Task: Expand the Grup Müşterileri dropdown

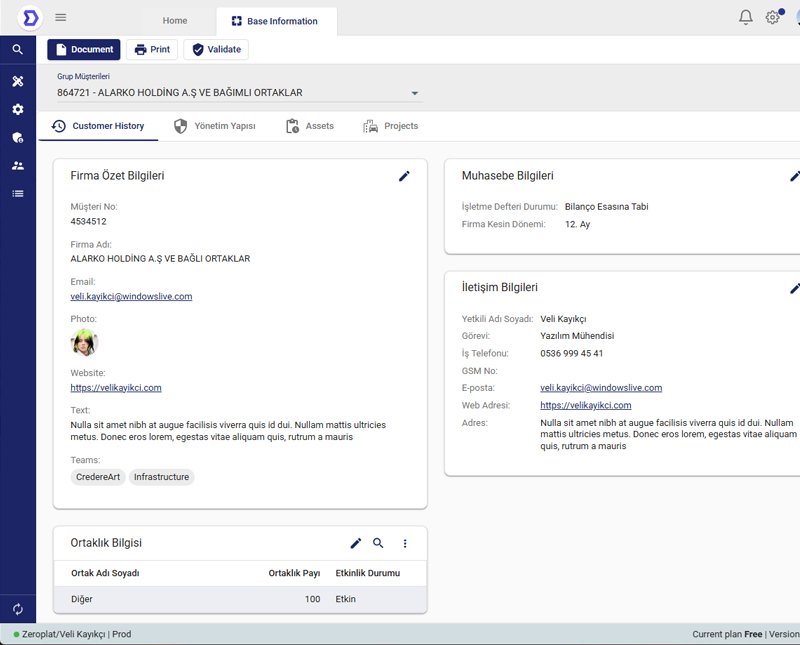Action: click(415, 94)
